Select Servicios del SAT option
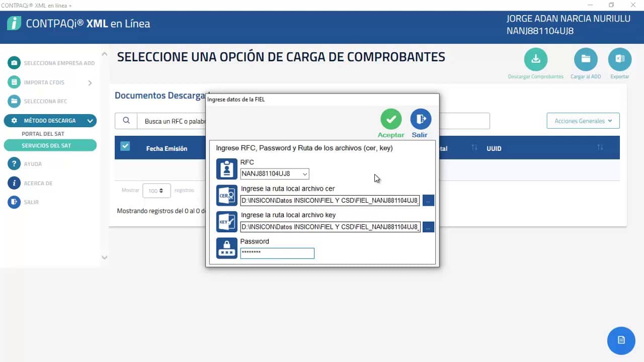This screenshot has height=362, width=644. [x=50, y=145]
